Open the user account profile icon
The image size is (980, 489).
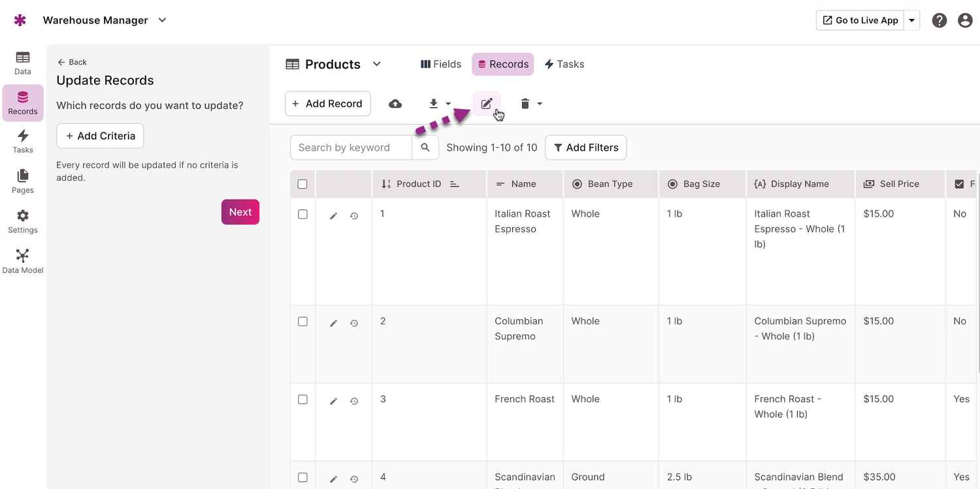tap(965, 20)
